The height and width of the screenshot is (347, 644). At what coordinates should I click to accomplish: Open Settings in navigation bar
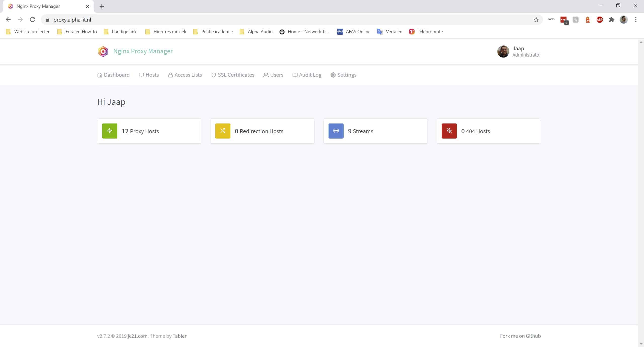point(343,75)
